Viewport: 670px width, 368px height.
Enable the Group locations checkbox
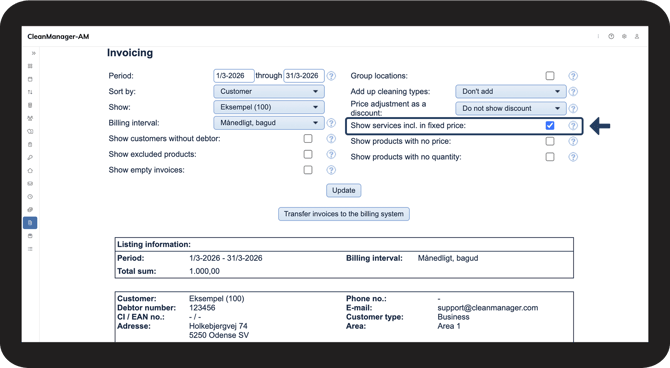[x=550, y=76]
